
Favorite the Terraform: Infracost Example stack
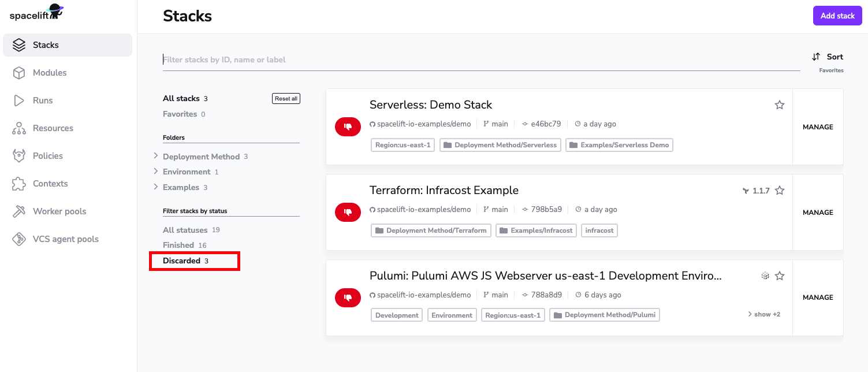[x=780, y=191]
